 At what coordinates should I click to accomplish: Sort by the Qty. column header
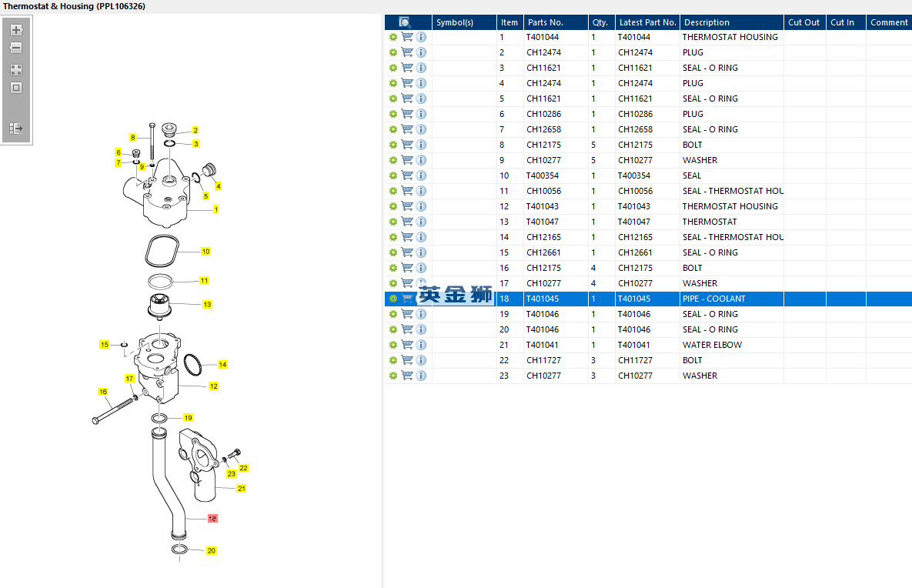[x=601, y=22]
